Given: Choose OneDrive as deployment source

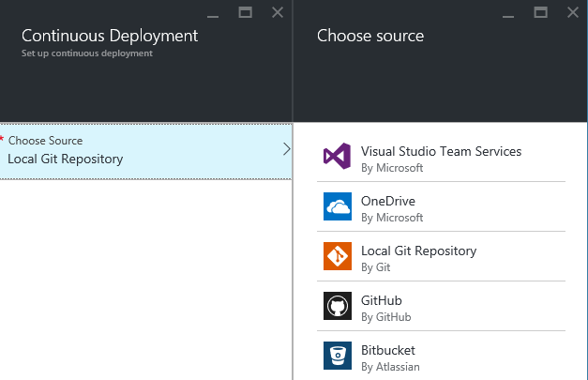Looking at the screenshot, I should 388,201.
